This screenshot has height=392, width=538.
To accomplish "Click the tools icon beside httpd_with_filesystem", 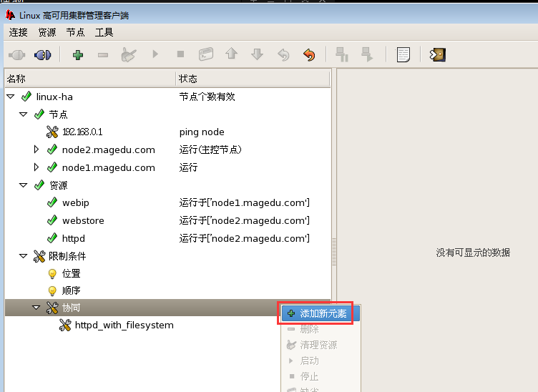I will (65, 325).
